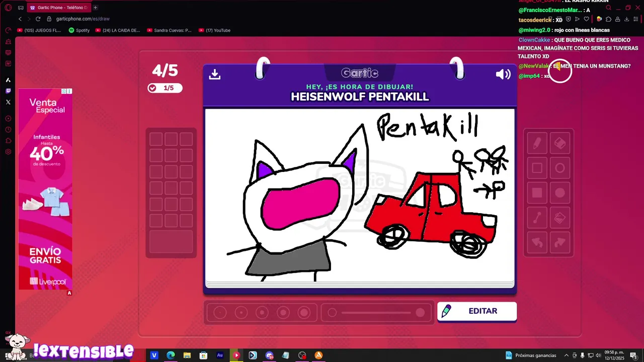Open the Opera GX menu logo

click(x=8, y=8)
